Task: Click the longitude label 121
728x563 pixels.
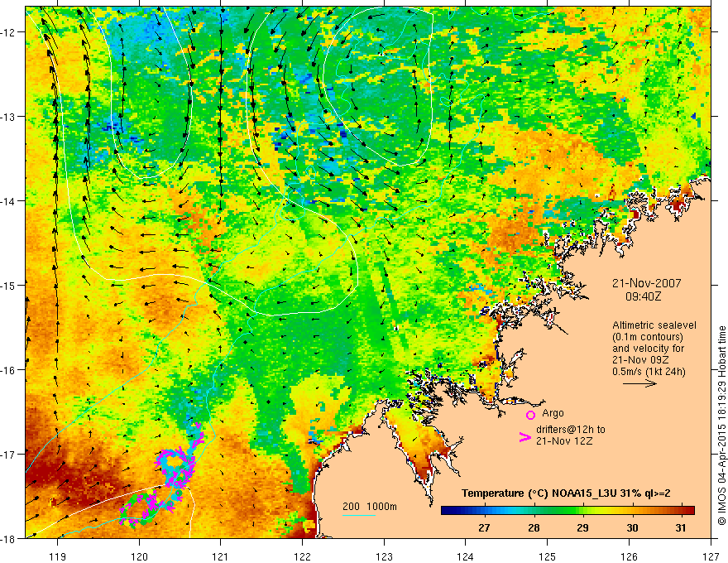Action: pos(221,556)
